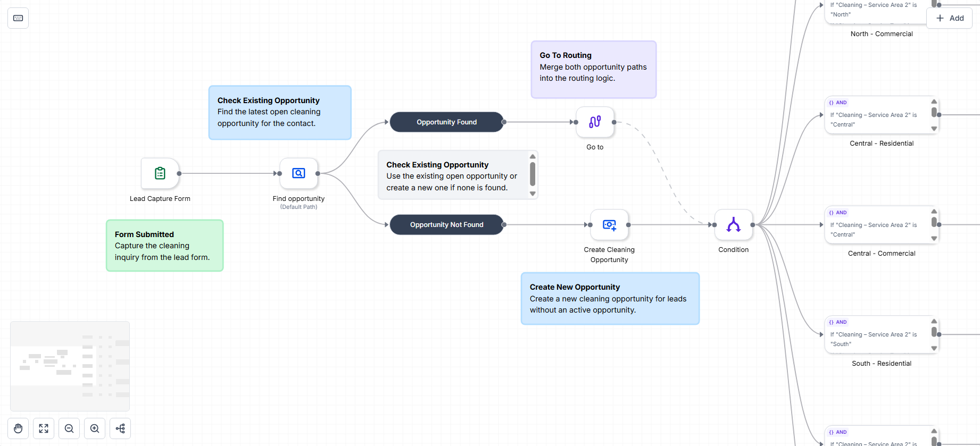Zoom in using the plus magnifier

point(95,428)
